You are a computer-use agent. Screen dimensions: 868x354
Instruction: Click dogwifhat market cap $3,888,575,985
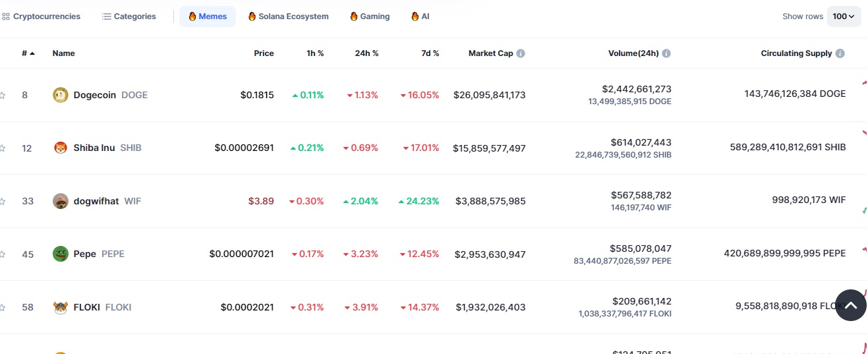tap(491, 201)
